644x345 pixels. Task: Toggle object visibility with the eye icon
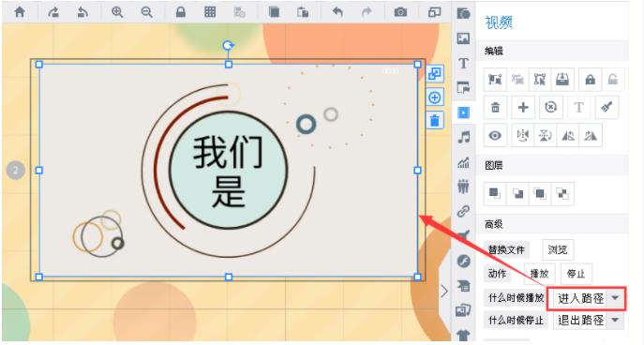pyautogui.click(x=495, y=135)
